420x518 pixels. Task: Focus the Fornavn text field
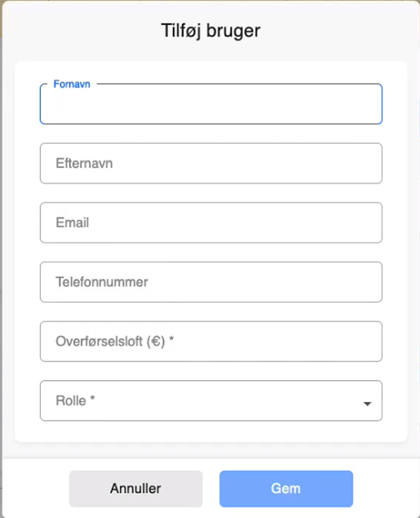[x=211, y=104]
